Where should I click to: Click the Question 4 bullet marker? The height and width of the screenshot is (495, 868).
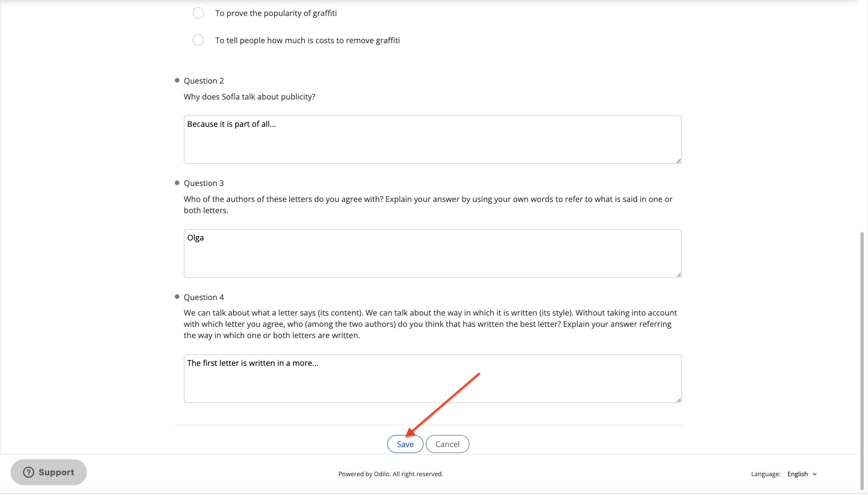pos(177,297)
